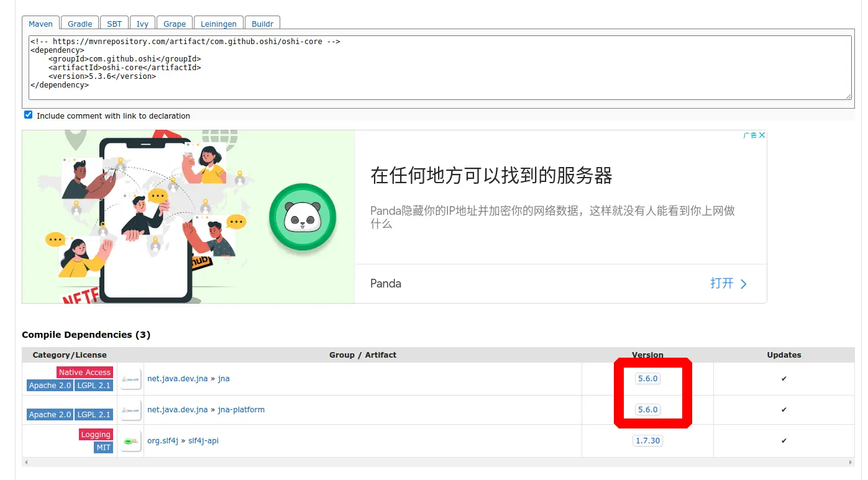Open the org.slf4j group link
This screenshot has width=868, height=480.
(163, 440)
